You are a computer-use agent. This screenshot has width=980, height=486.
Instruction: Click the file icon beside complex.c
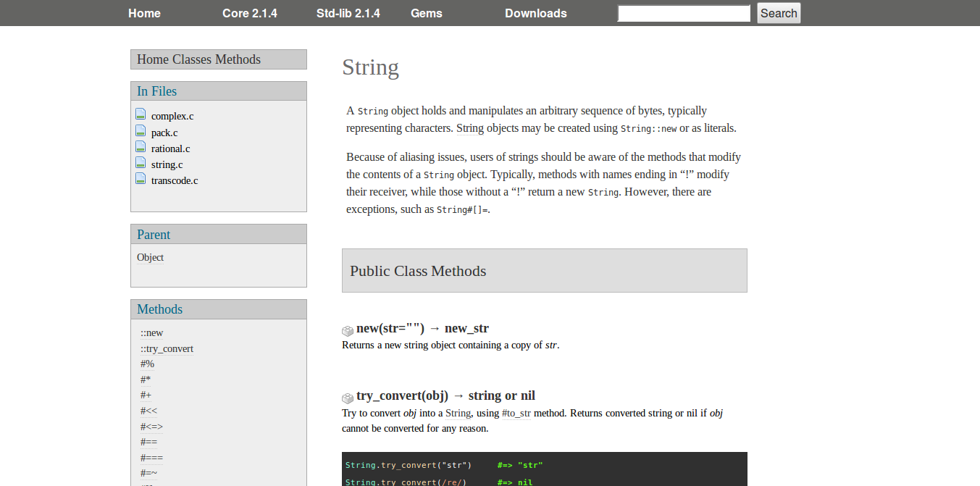(x=141, y=114)
